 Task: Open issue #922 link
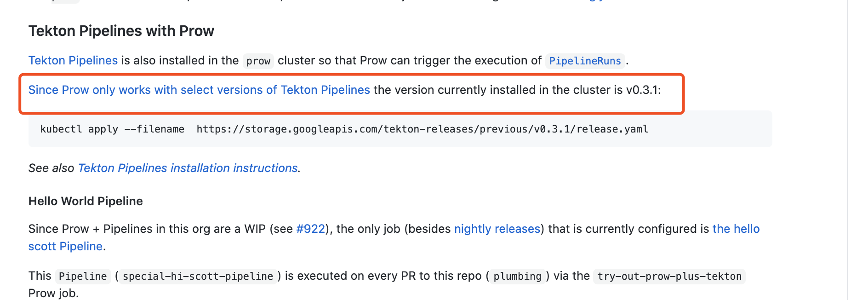click(311, 229)
